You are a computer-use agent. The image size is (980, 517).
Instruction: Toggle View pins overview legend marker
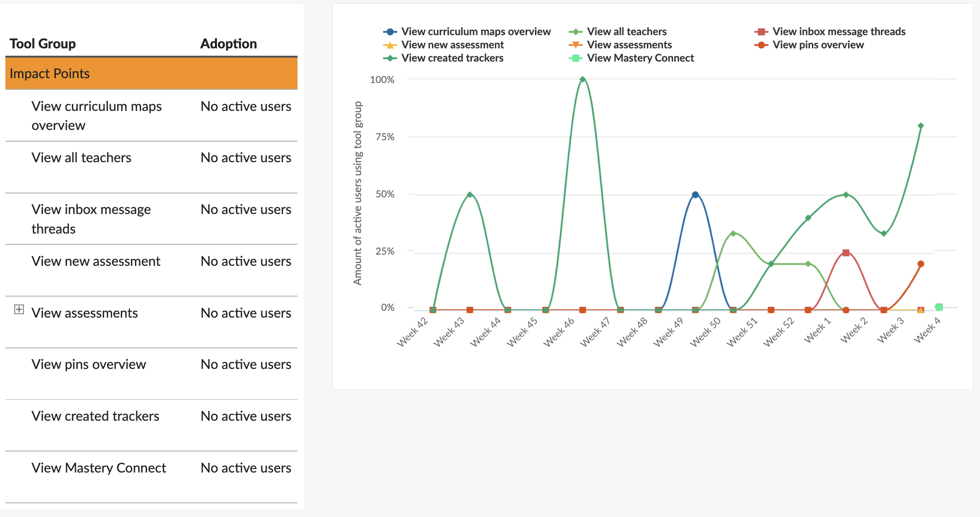coord(761,45)
